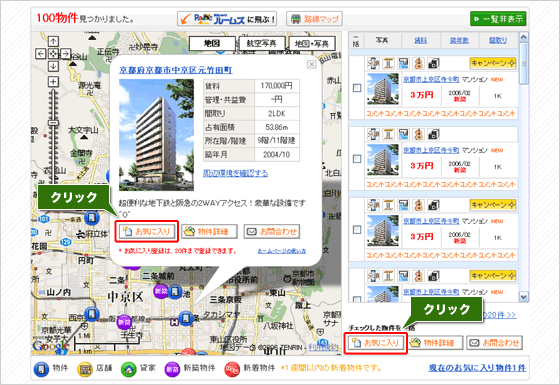Click building thumbnail in popup

coord(156,135)
